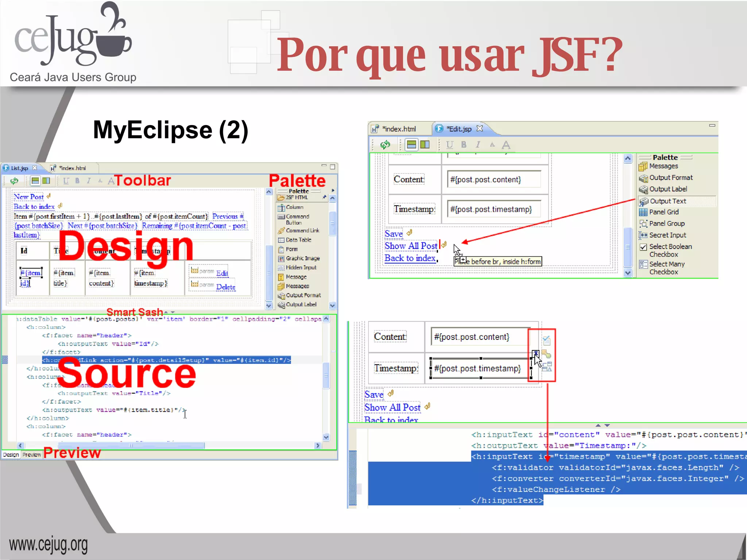The width and height of the screenshot is (747, 560).
Task: Click #{post.post.content} field in Edit.jsp
Action: pyautogui.click(x=494, y=180)
